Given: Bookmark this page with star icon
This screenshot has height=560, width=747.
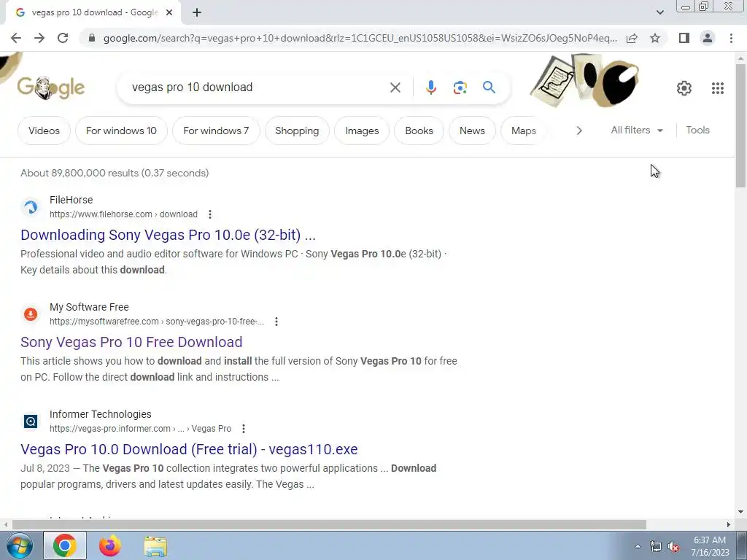Looking at the screenshot, I should [x=655, y=38].
